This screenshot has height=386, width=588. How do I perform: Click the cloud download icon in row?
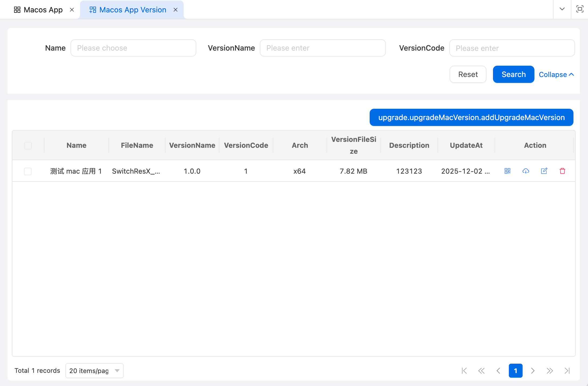(x=526, y=171)
